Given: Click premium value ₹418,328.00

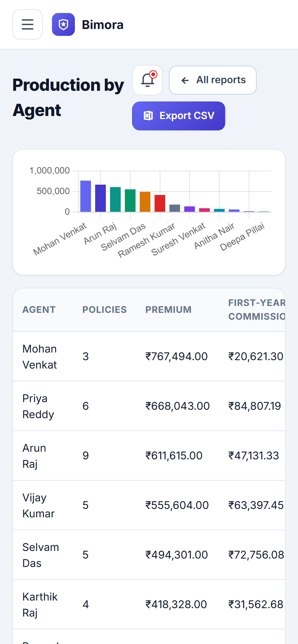Looking at the screenshot, I should [x=176, y=604].
